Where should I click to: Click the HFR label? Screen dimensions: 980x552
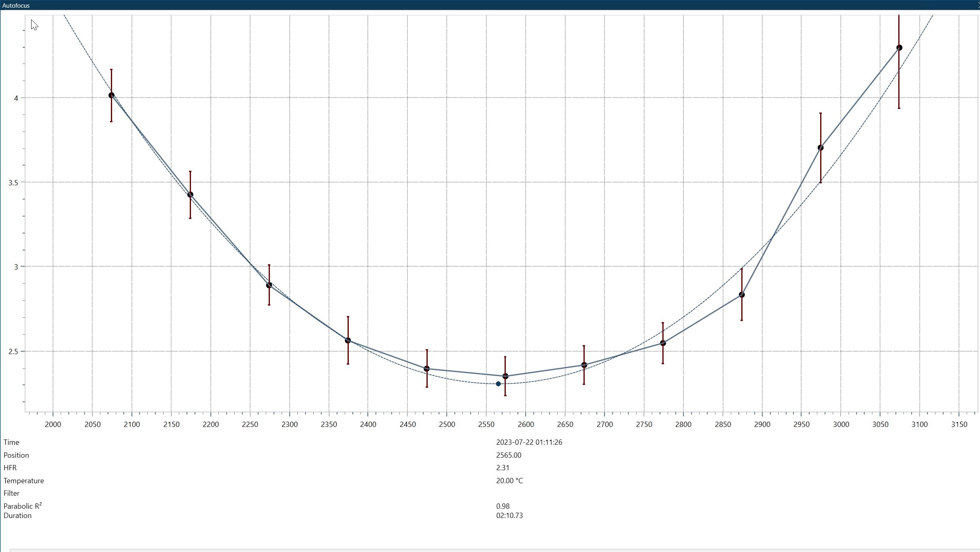(x=10, y=468)
